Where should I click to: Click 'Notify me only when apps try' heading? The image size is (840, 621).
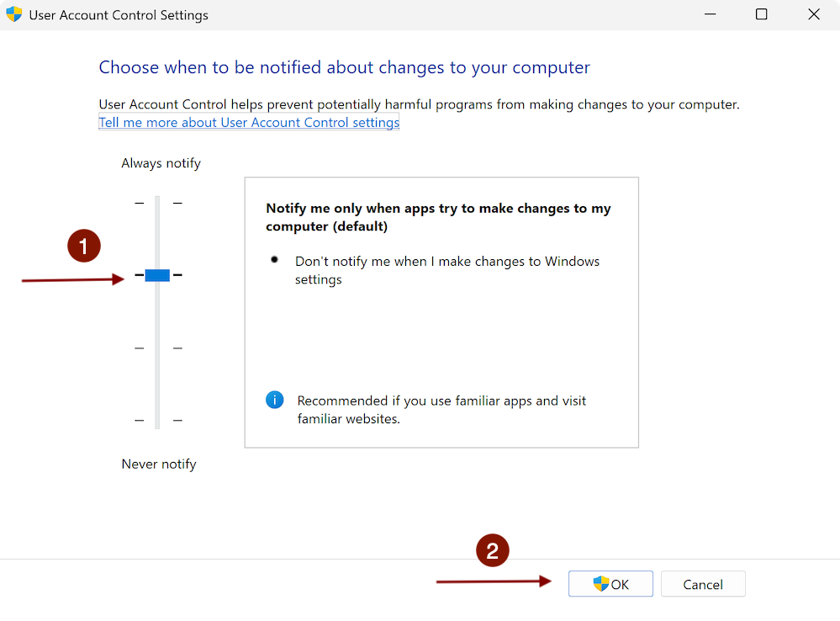click(x=438, y=216)
